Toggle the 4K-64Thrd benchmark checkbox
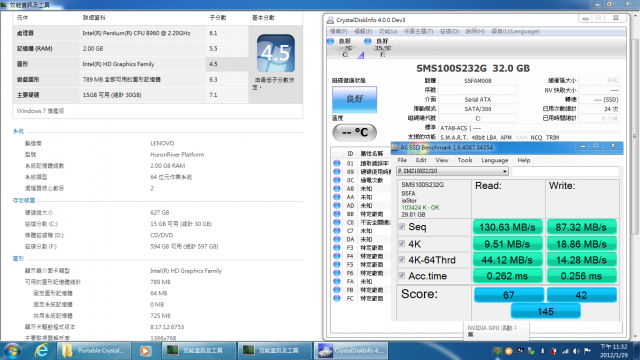 (x=402, y=260)
